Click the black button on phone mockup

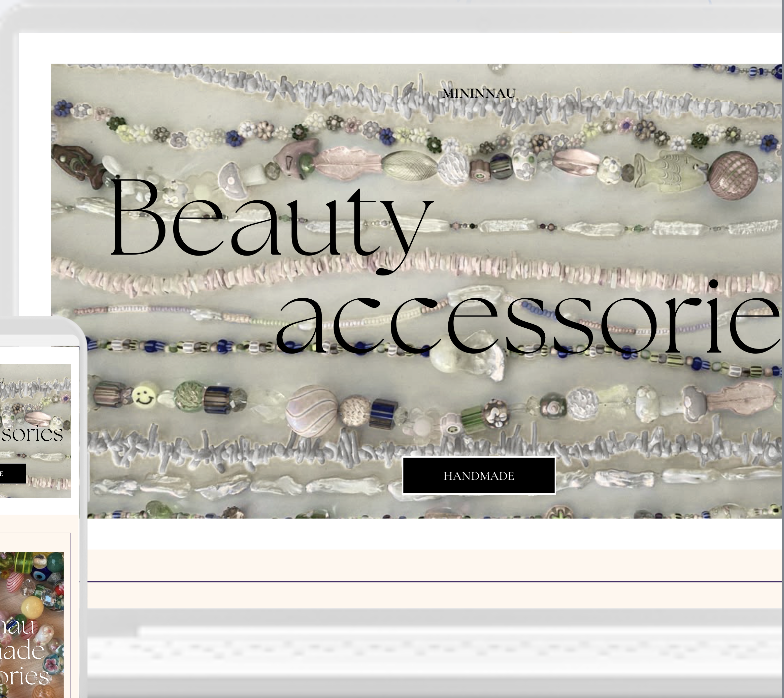[x=12, y=474]
